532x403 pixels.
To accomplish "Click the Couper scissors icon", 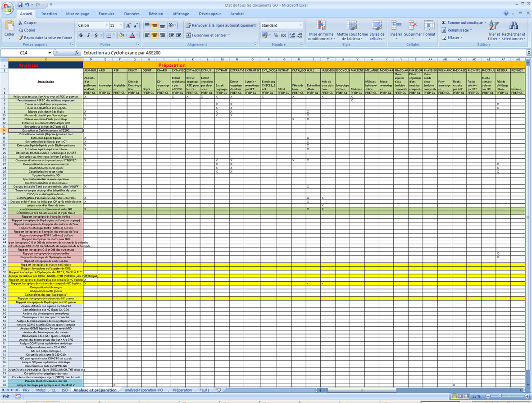I will [x=21, y=23].
